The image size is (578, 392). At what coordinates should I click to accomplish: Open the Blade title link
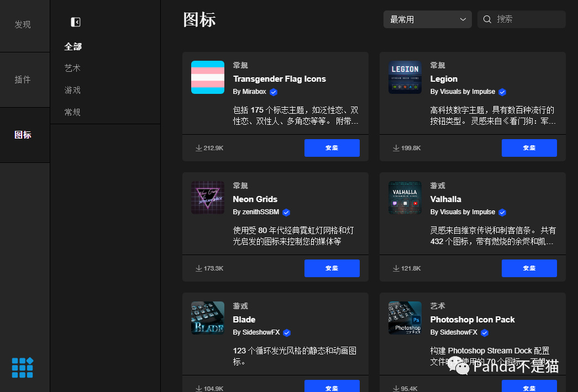click(244, 320)
